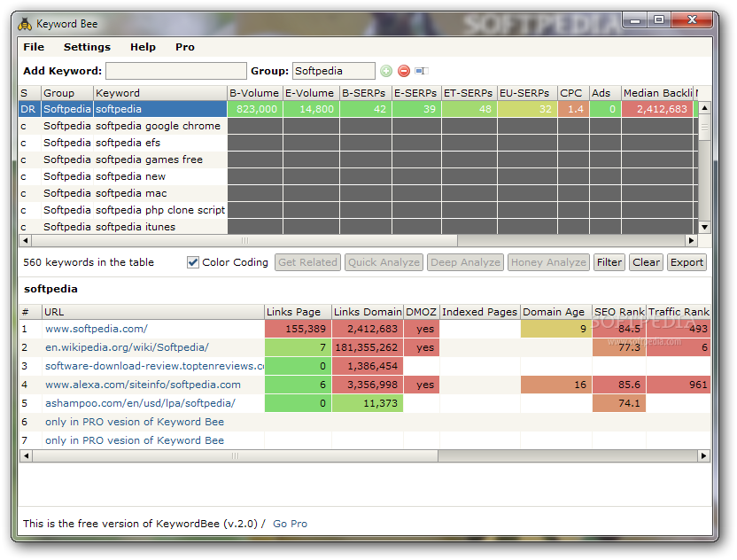Sort by the Ads column header

pos(605,93)
